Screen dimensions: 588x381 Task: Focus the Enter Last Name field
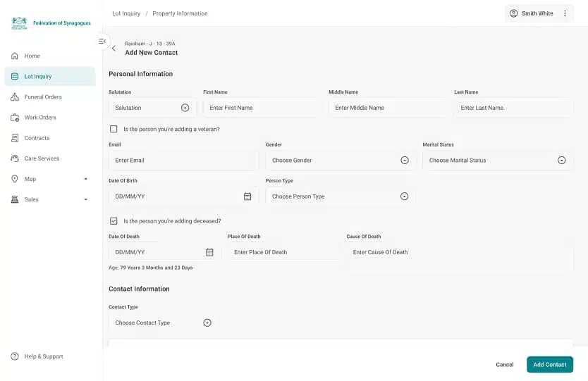pyautogui.click(x=513, y=108)
